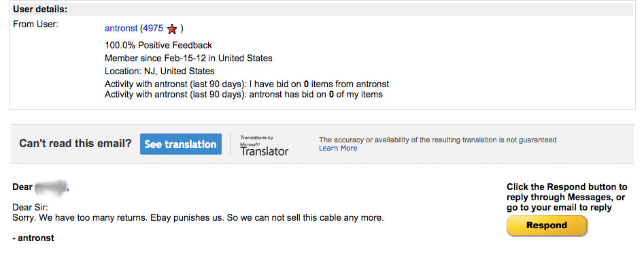This screenshot has width=644, height=267.
Task: Click the red feedback star icon
Action: (x=172, y=29)
